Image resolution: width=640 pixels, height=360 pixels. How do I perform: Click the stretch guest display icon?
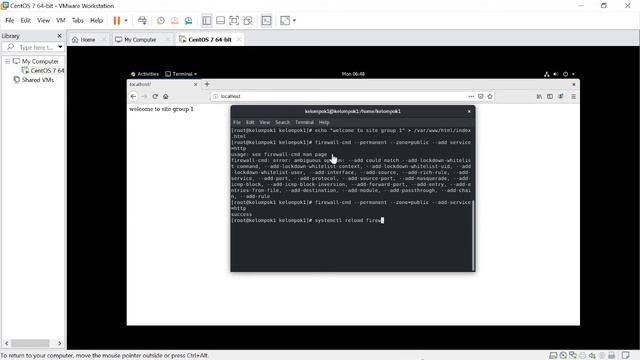point(285,20)
